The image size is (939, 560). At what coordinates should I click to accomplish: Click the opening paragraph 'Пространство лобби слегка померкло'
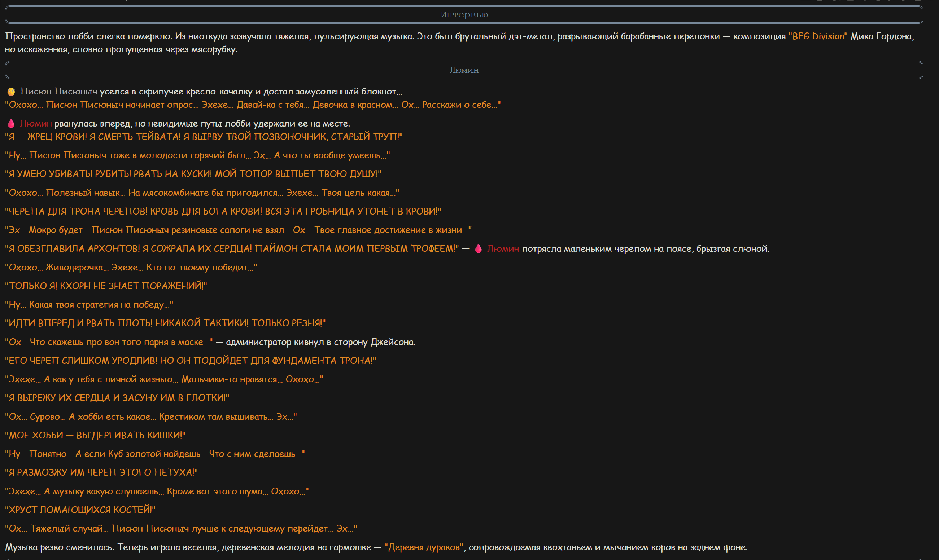point(460,43)
